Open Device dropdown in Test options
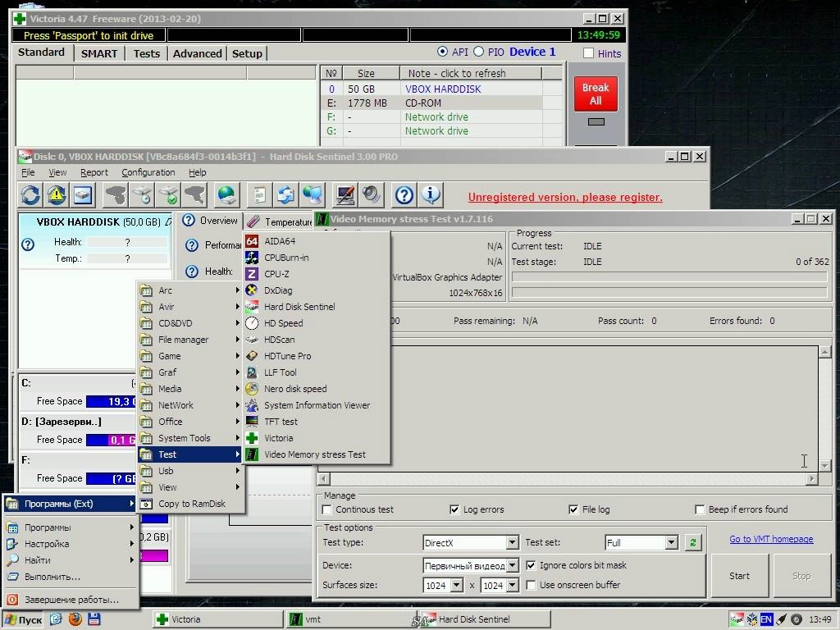840x630 pixels. click(512, 565)
